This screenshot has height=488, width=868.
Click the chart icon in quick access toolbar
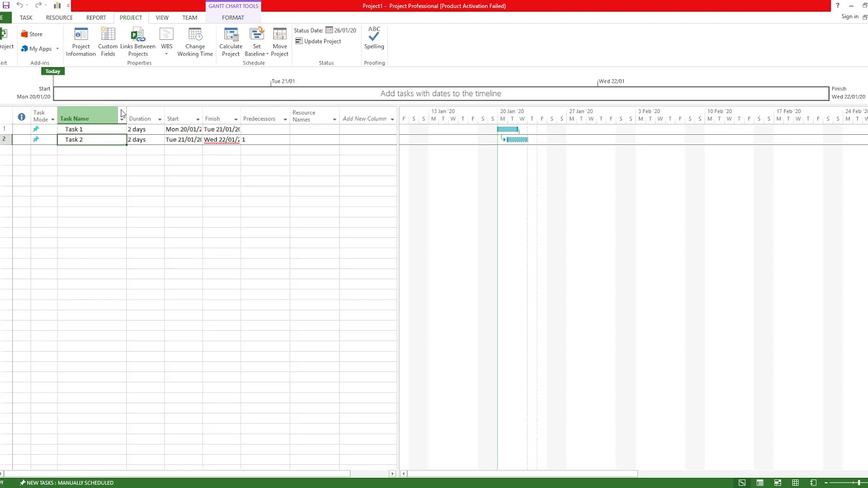57,5
